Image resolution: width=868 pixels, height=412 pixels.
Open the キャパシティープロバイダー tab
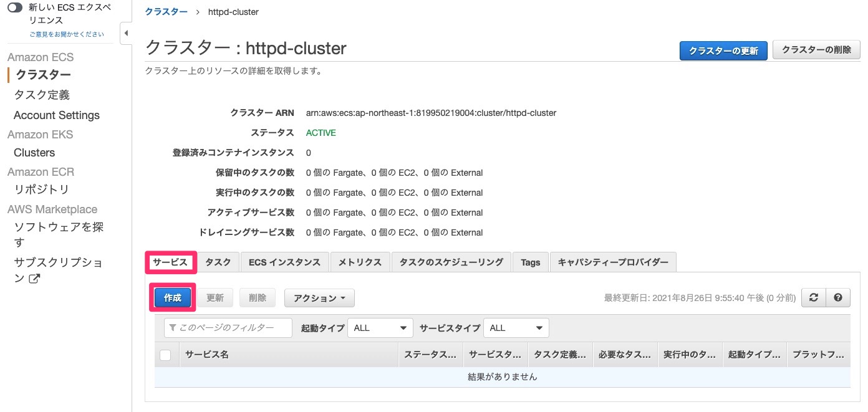pos(612,262)
